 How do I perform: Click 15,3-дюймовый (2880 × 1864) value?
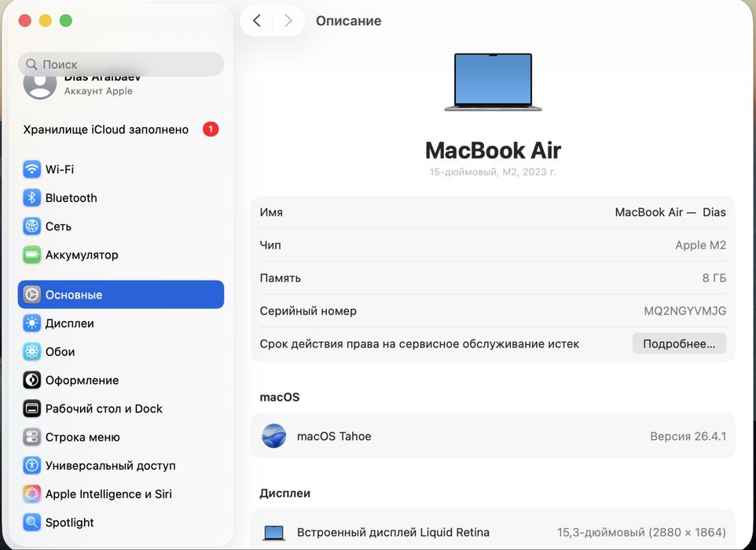[x=641, y=532]
